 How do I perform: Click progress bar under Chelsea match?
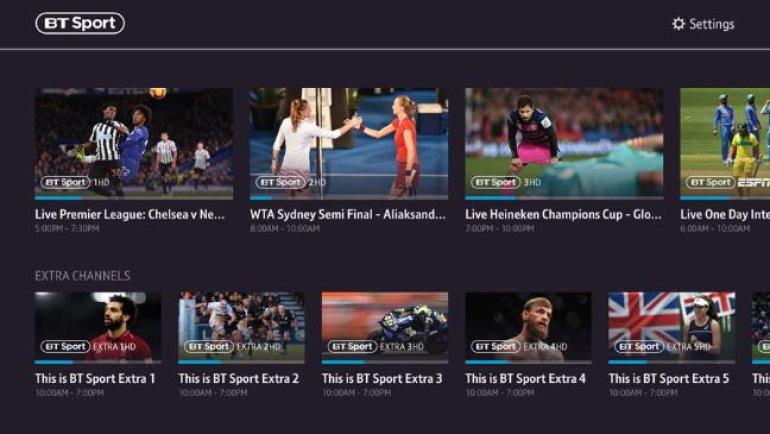pos(134,198)
